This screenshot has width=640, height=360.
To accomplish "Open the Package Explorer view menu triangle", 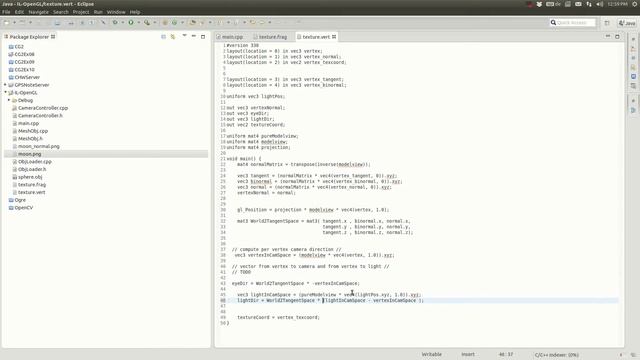I will 184,36.
